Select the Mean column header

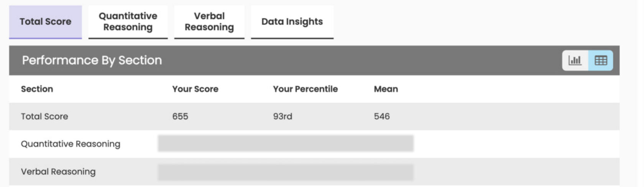pyautogui.click(x=386, y=89)
